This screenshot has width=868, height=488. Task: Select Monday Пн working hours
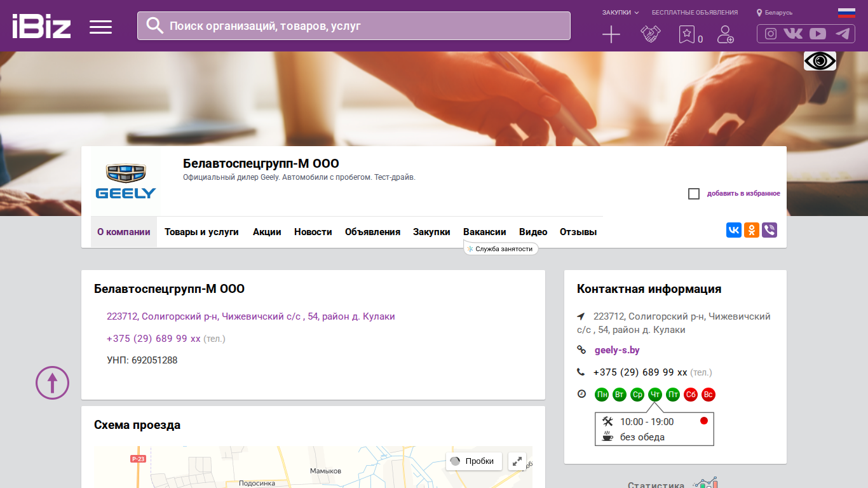(602, 395)
